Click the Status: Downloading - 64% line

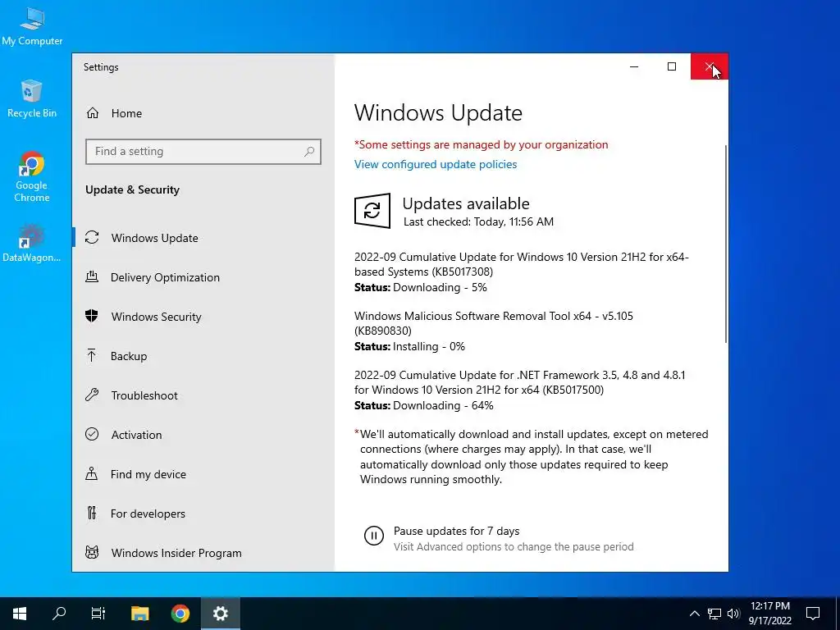click(x=424, y=405)
